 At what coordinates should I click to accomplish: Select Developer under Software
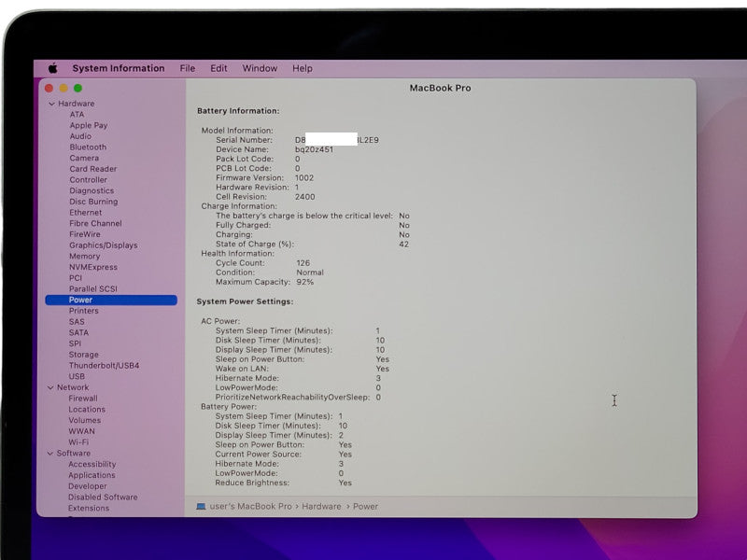pos(87,486)
